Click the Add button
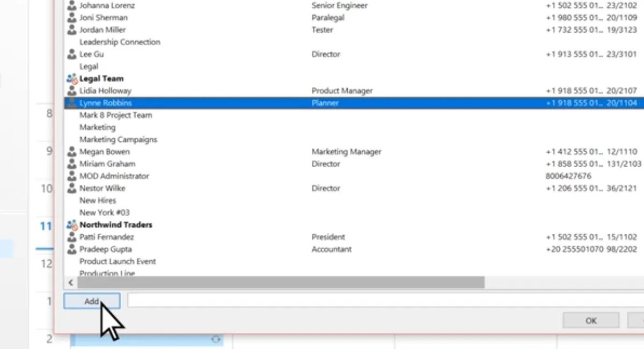This screenshot has height=349, width=644. pyautogui.click(x=92, y=301)
